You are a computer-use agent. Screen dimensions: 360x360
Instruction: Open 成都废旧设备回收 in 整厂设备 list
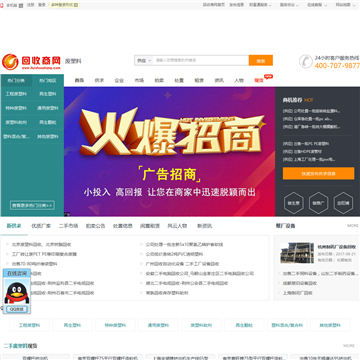pyautogui.click(x=300, y=283)
